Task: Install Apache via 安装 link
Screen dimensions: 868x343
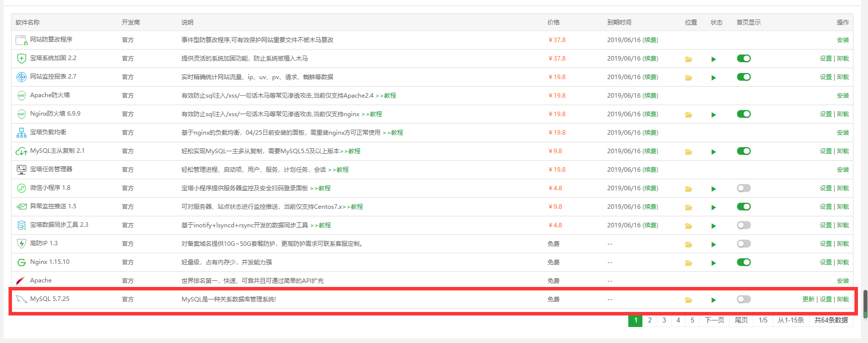Action: [x=843, y=281]
